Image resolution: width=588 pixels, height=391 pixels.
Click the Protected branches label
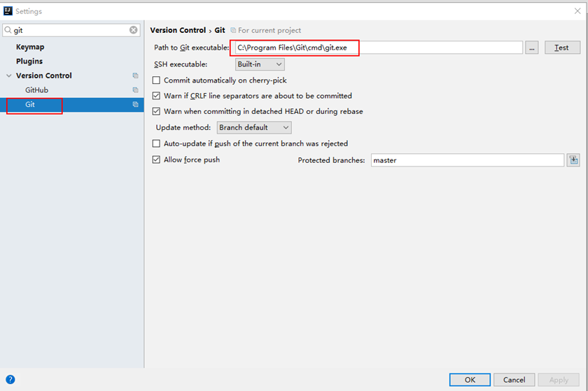332,160
